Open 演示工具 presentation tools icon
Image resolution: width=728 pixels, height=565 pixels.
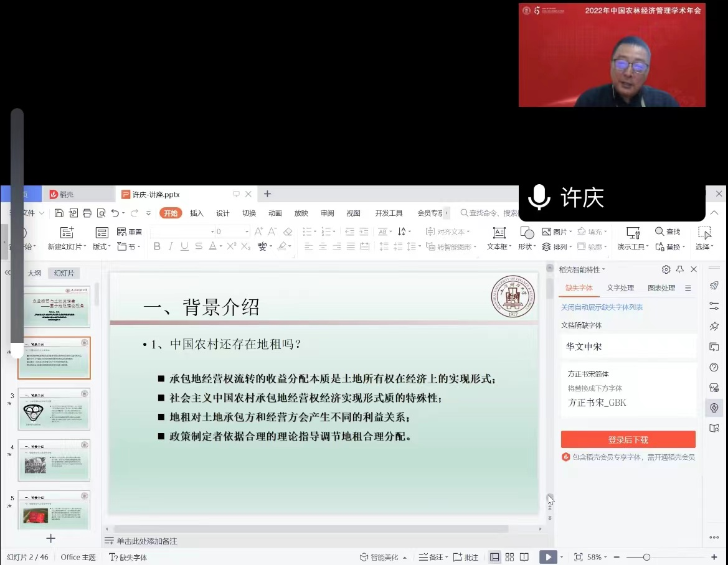(x=633, y=233)
